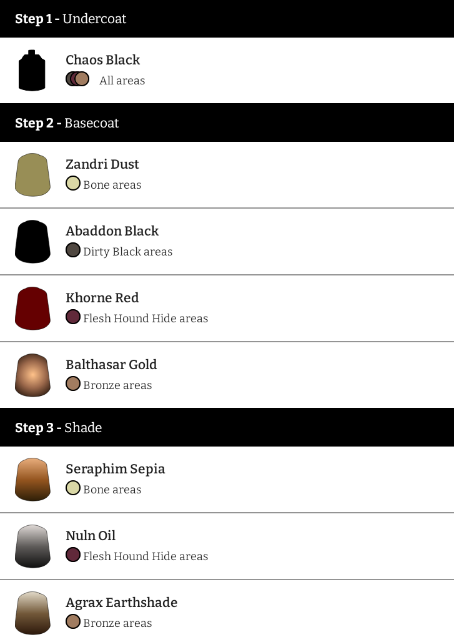Tap the Zandri Dust paint pot icon
Screen dimensions: 454x644
tap(33, 175)
